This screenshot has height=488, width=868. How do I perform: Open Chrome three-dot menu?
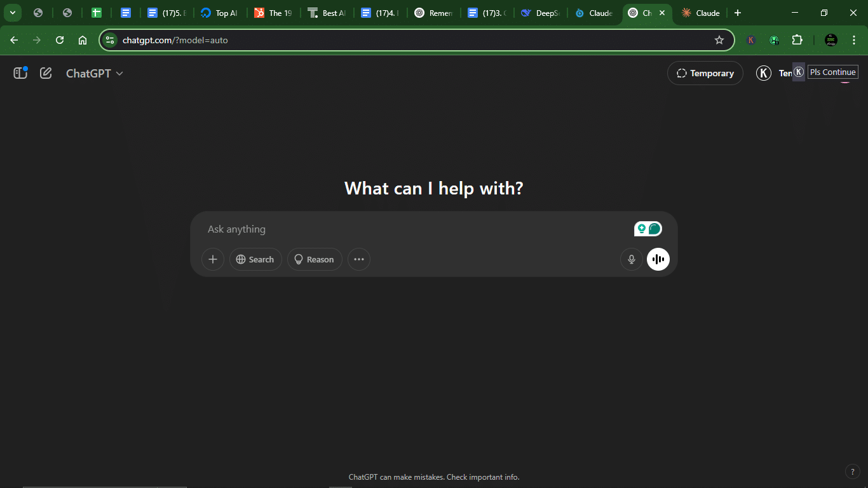click(853, 40)
